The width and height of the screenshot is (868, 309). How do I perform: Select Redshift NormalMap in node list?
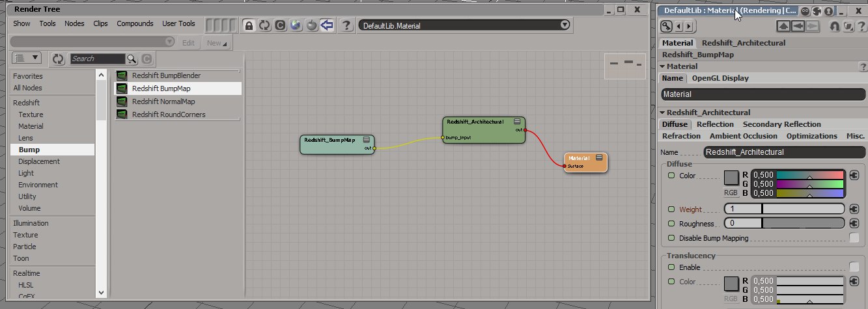(163, 101)
